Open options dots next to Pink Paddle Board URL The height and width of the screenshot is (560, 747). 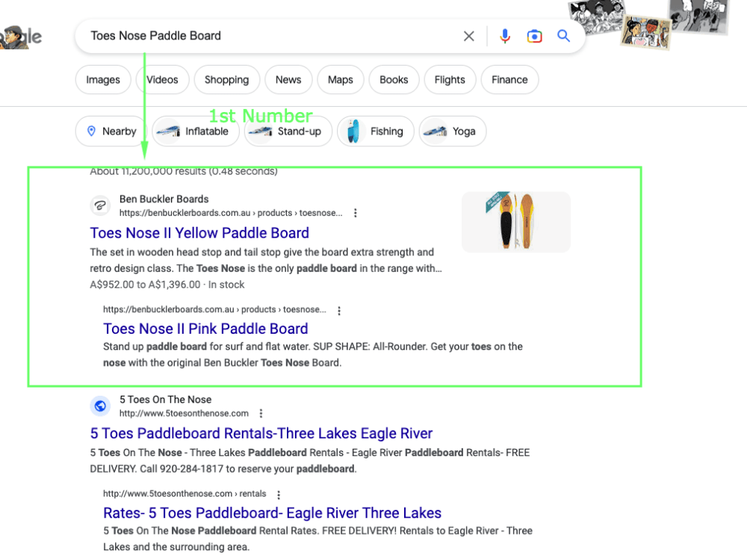pos(339,311)
